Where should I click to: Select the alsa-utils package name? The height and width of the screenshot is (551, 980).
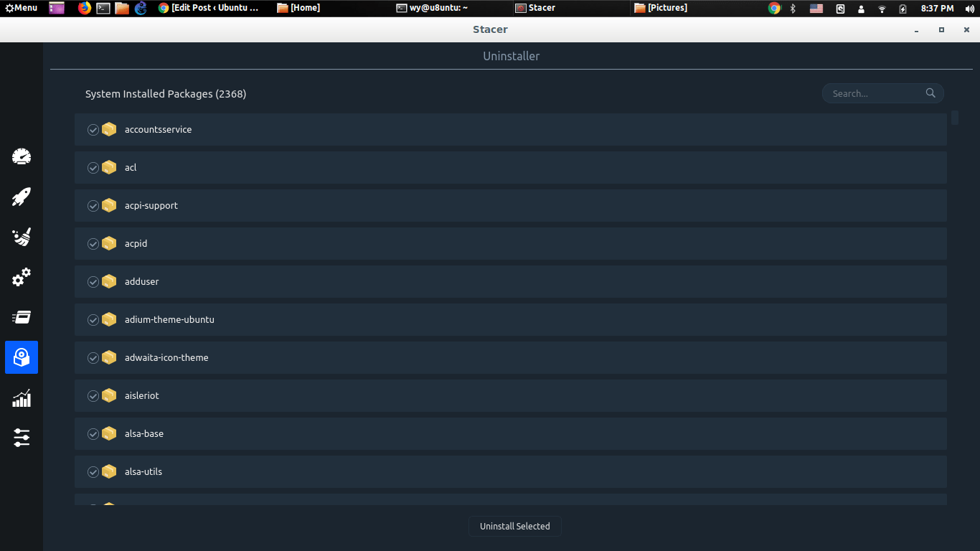coord(143,471)
